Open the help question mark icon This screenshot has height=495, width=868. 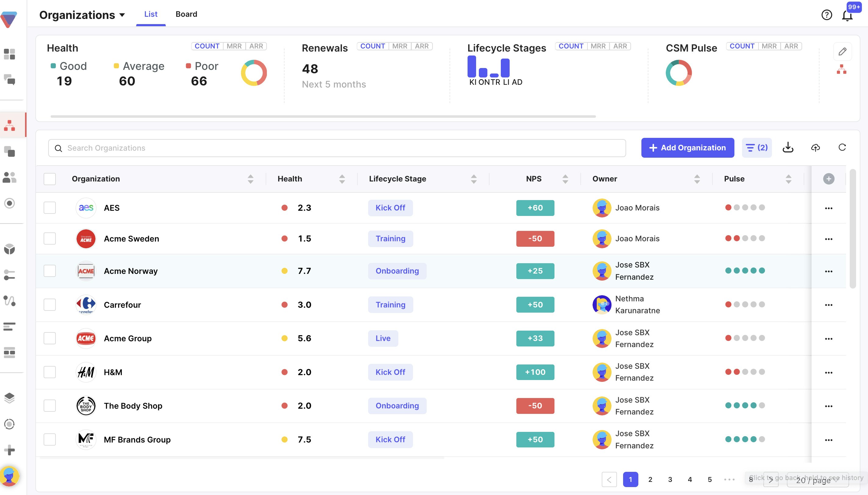point(827,15)
